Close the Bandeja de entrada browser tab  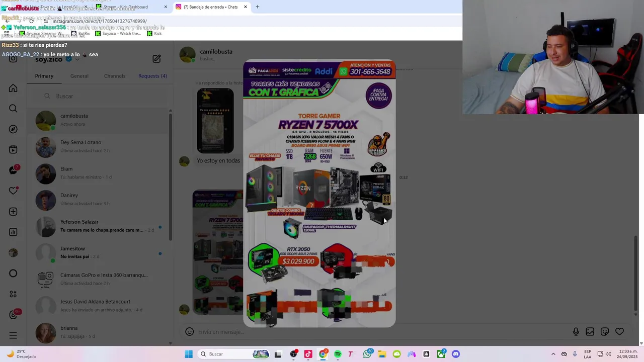(x=246, y=7)
